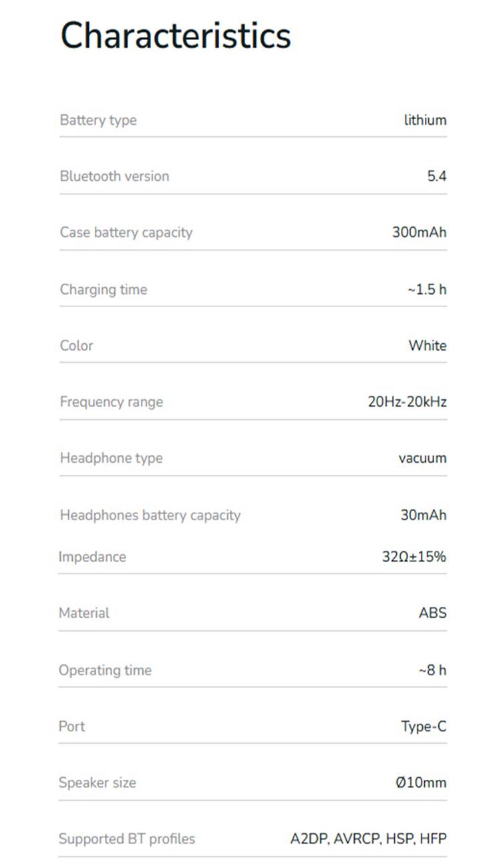This screenshot has height=868, width=501.
Task: Click the White color value
Action: point(428,345)
